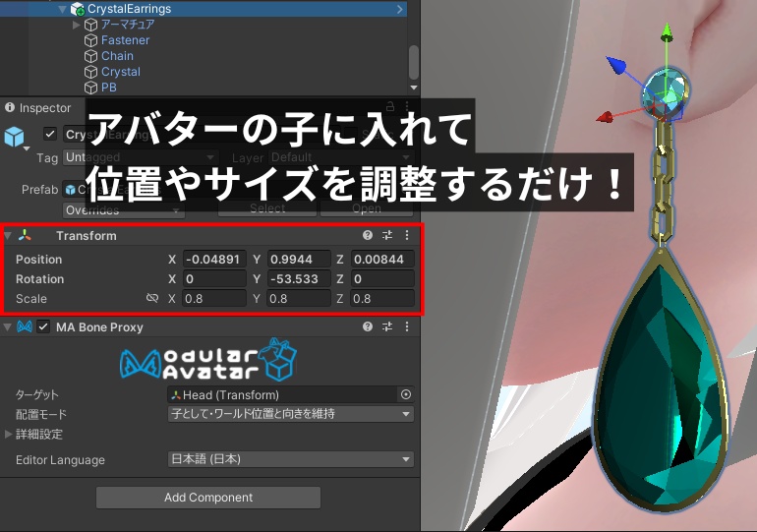Click the MA Bone Proxy icon
757x532 pixels.
(x=25, y=326)
